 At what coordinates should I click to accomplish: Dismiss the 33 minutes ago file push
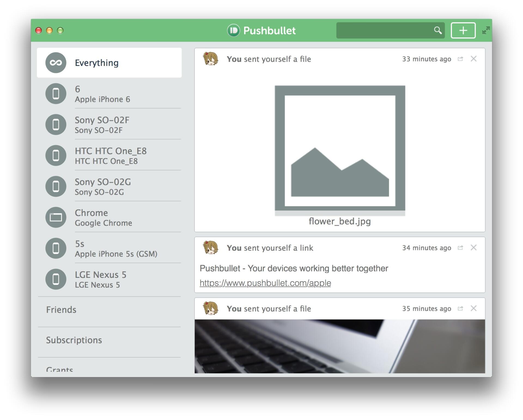[473, 59]
